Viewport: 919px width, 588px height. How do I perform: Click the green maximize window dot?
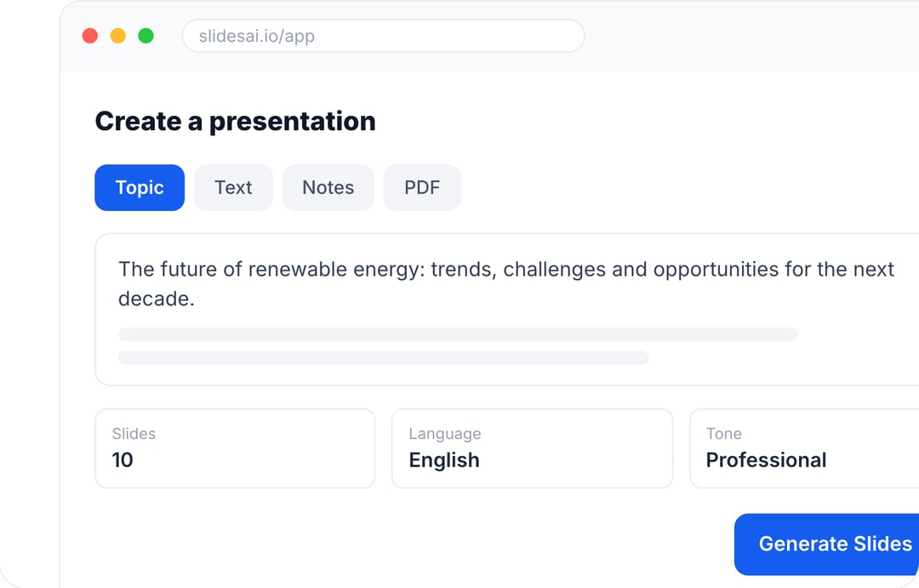click(146, 36)
